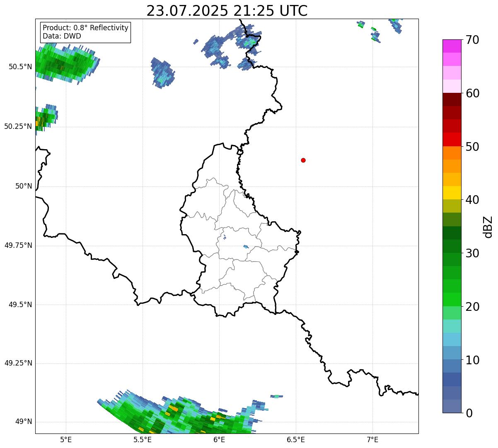Click the small radar echo in central Luxembourg
The width and height of the screenshot is (498, 448).
click(x=246, y=247)
